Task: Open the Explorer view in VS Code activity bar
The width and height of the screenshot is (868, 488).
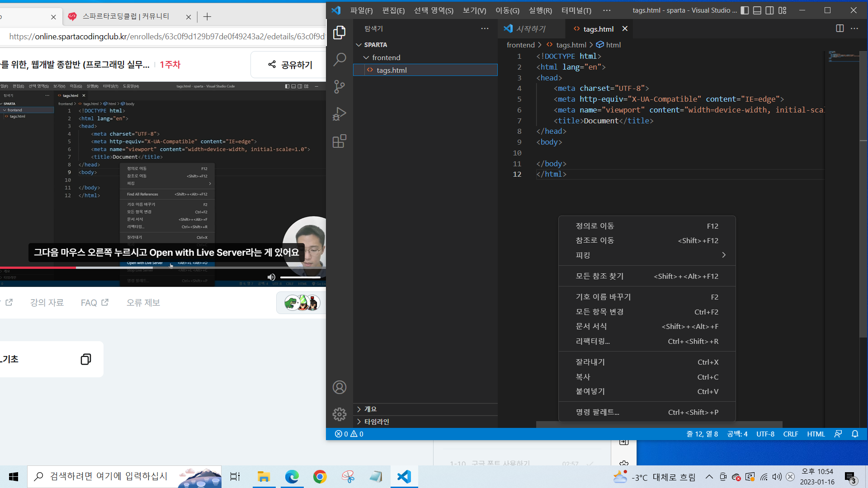Action: (339, 33)
